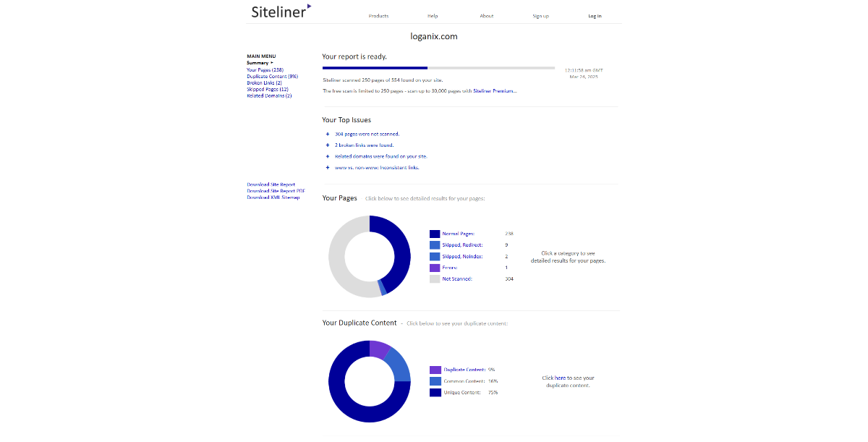Click Log in in the top navigation
868x442 pixels.
(x=595, y=16)
